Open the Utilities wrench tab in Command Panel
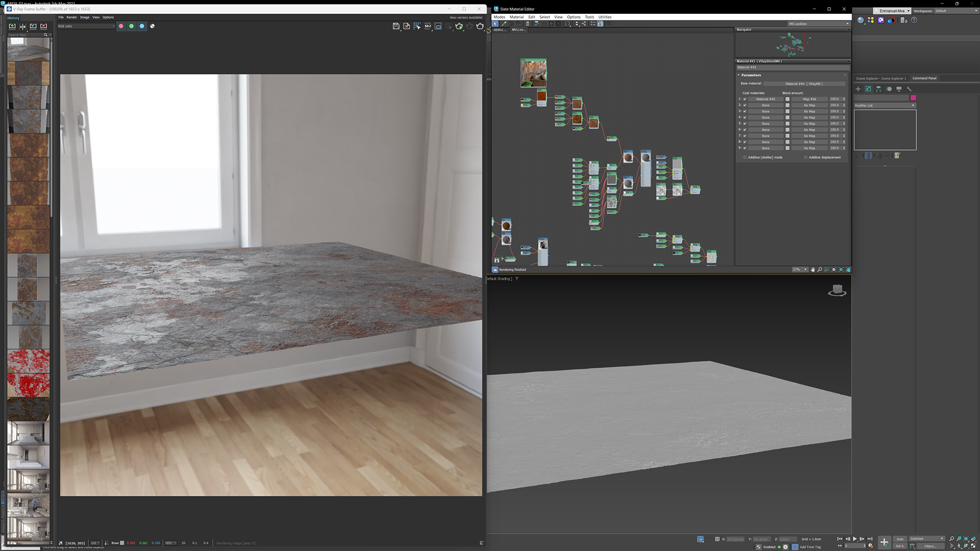The width and height of the screenshot is (980, 551). coord(909,89)
